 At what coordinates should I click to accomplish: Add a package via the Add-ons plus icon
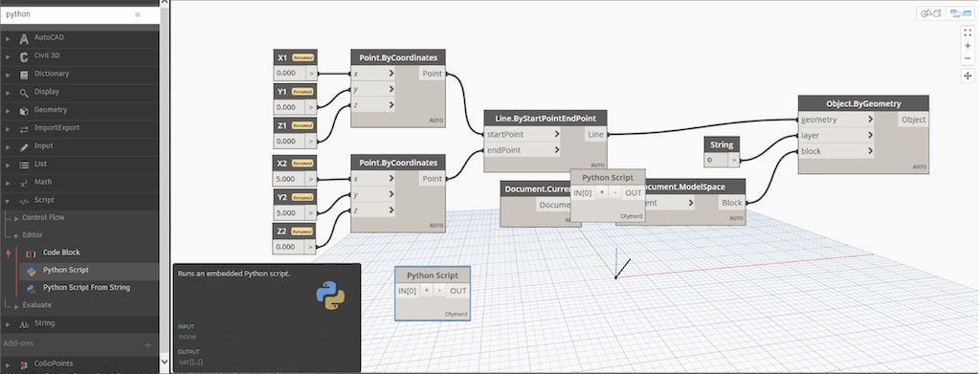147,344
